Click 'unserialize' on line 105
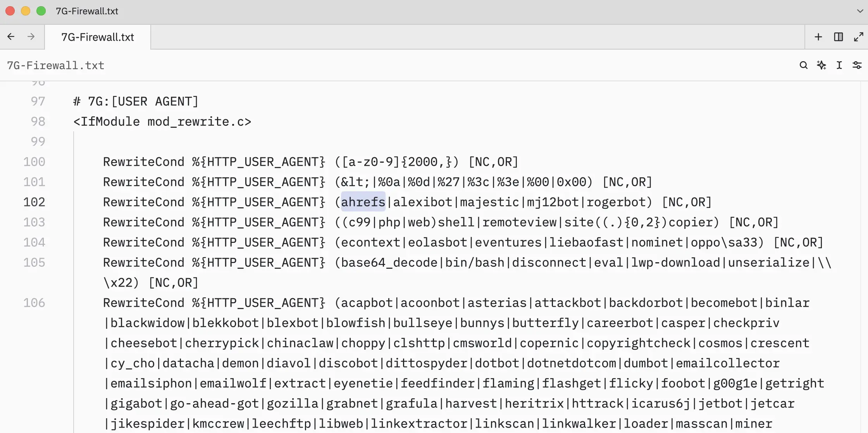Viewport: 868px width, 433px height. 769,263
